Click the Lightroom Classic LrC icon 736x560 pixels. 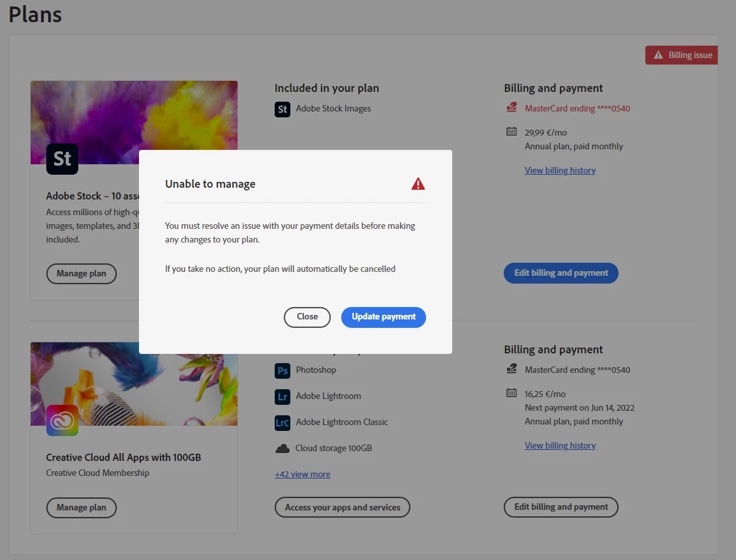click(x=282, y=423)
